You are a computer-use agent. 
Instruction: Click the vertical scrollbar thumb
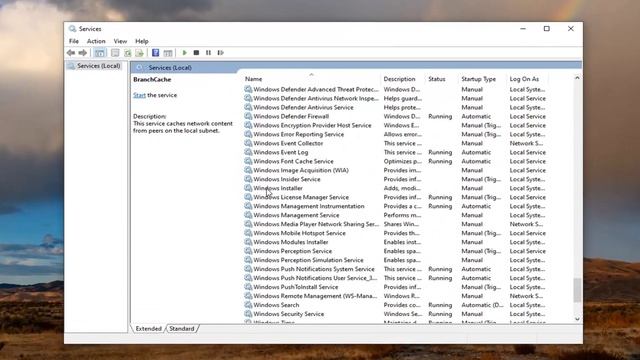[x=577, y=290]
